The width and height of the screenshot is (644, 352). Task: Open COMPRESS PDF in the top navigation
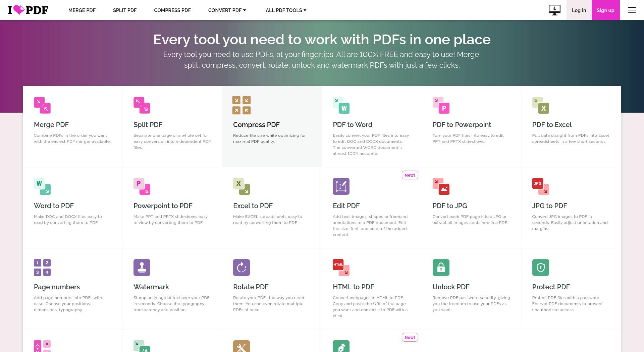(x=172, y=10)
